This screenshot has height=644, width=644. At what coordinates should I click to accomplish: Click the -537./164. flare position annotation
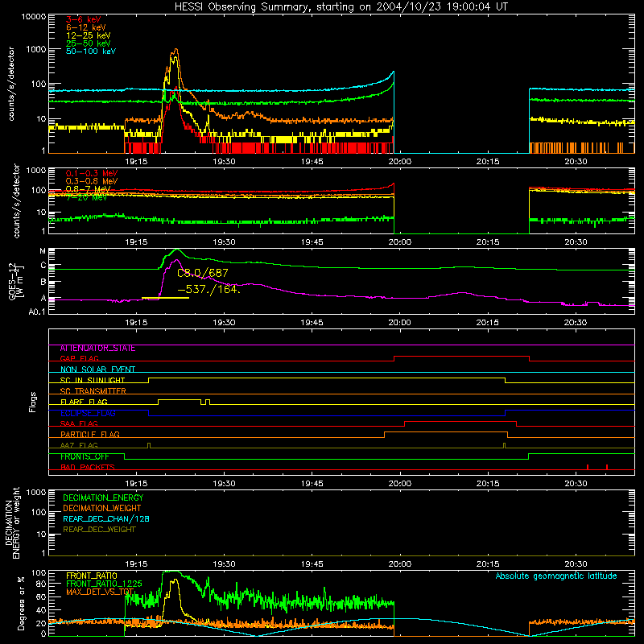208,289
